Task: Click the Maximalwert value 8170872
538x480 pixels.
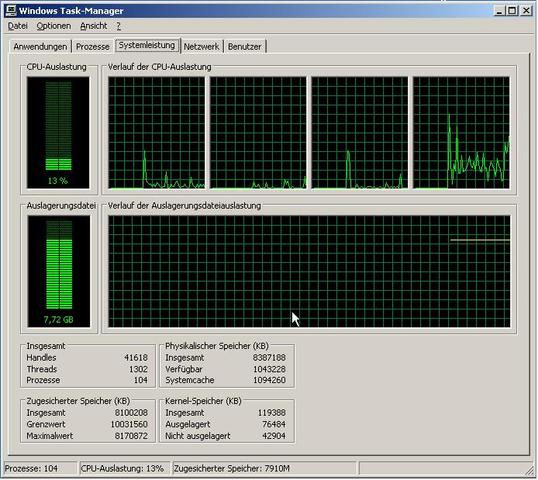Action: (x=131, y=436)
